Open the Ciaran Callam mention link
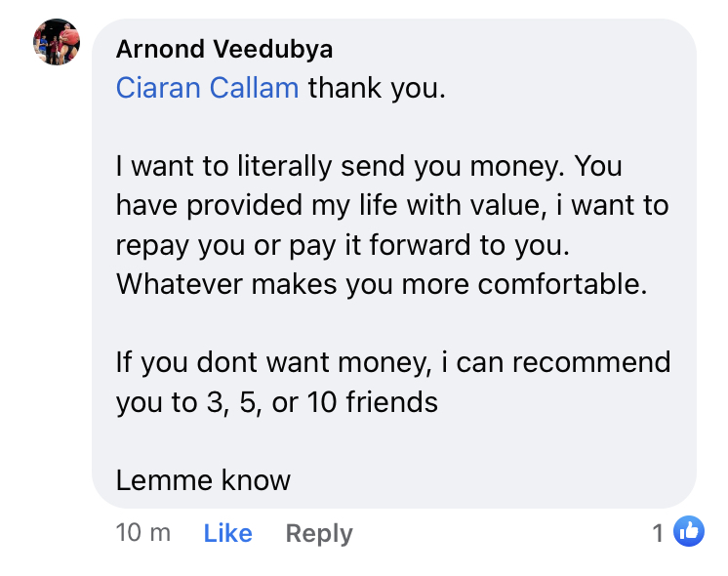 207,87
